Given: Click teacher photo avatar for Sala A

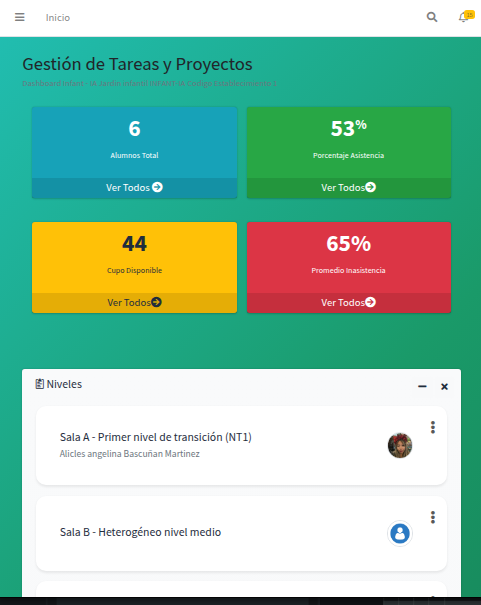Looking at the screenshot, I should point(400,445).
